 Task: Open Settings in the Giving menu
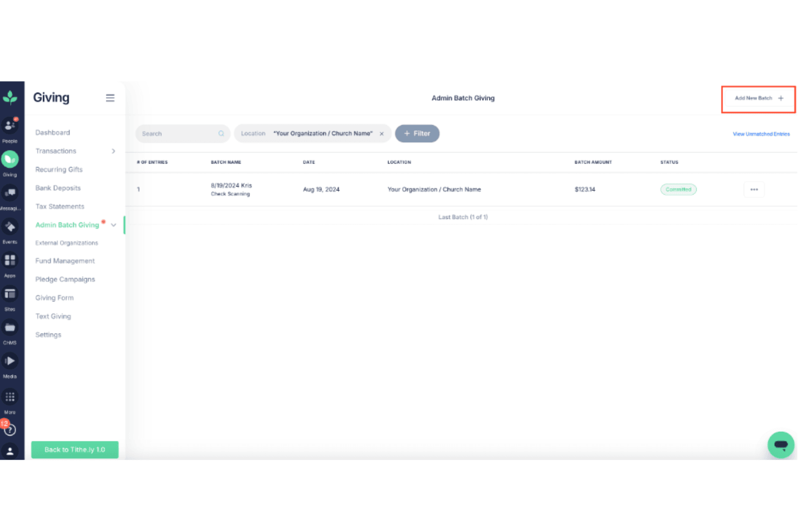(x=48, y=335)
